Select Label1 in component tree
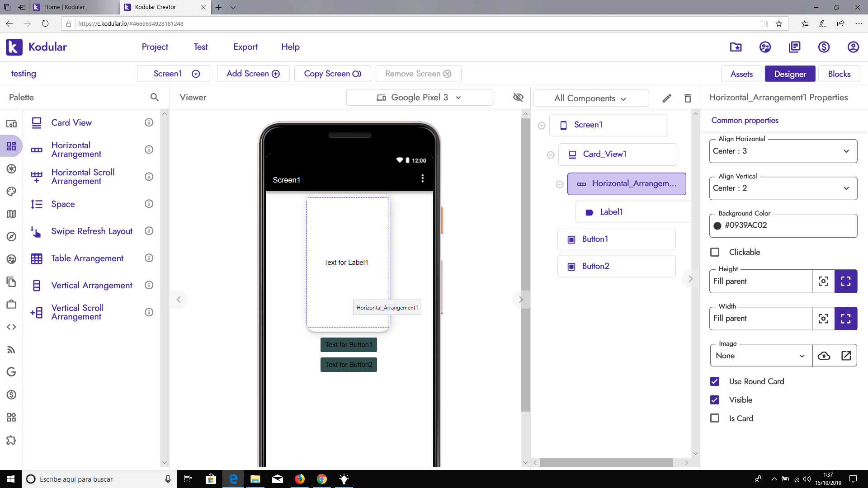The height and width of the screenshot is (488, 868). (611, 212)
